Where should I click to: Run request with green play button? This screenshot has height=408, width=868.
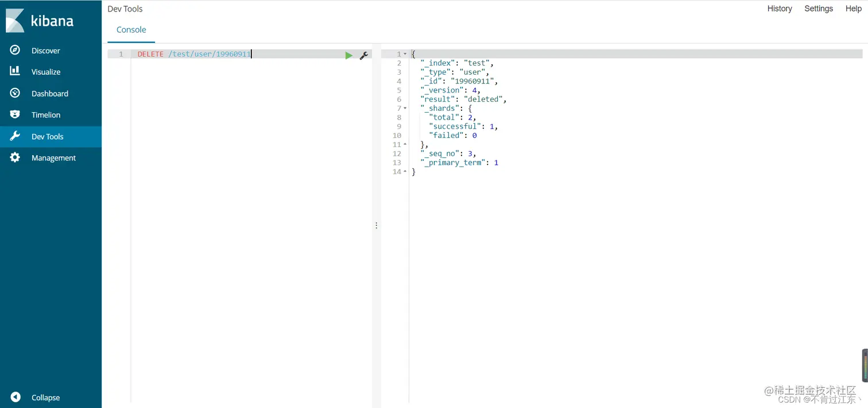point(348,56)
